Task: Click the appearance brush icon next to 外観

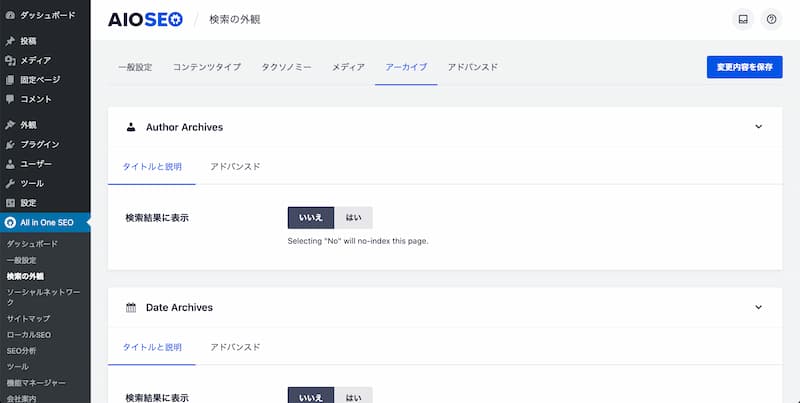Action: pos(10,125)
